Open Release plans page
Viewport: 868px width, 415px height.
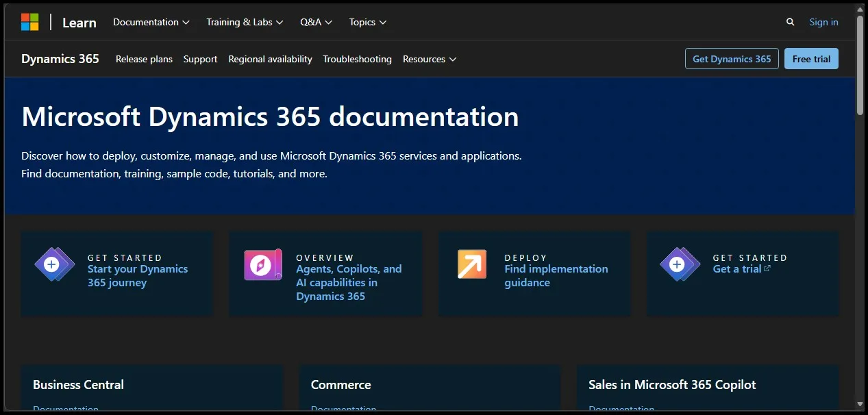[144, 59]
